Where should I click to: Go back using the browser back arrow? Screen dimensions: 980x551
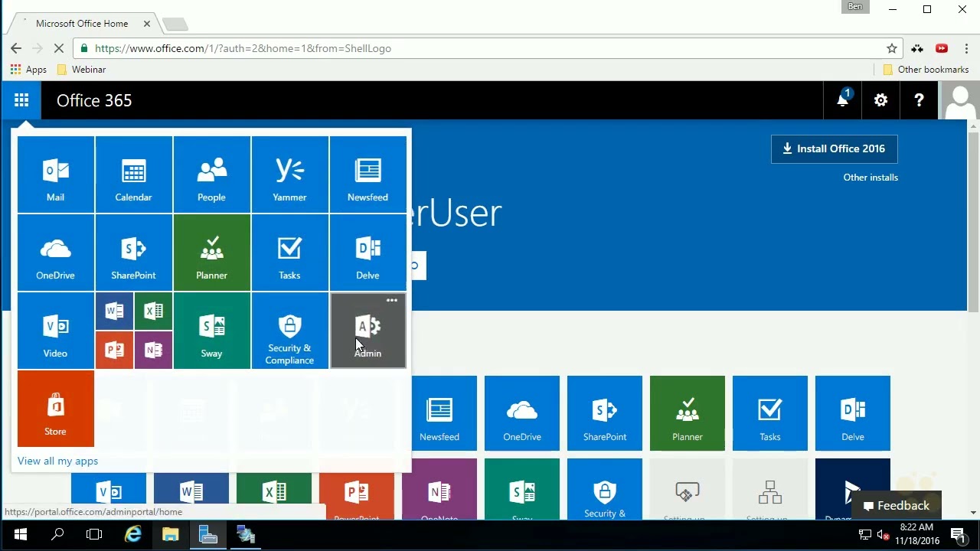16,48
